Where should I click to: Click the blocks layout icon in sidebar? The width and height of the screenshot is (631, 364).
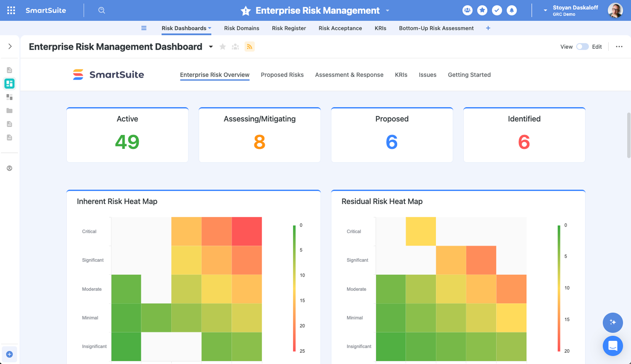(x=9, y=97)
